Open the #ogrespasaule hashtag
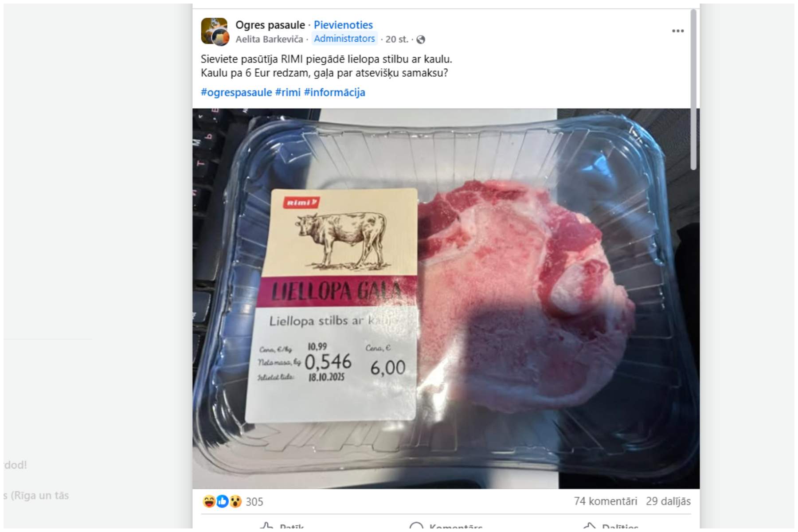Image resolution: width=798 pixels, height=532 pixels. 236,92
